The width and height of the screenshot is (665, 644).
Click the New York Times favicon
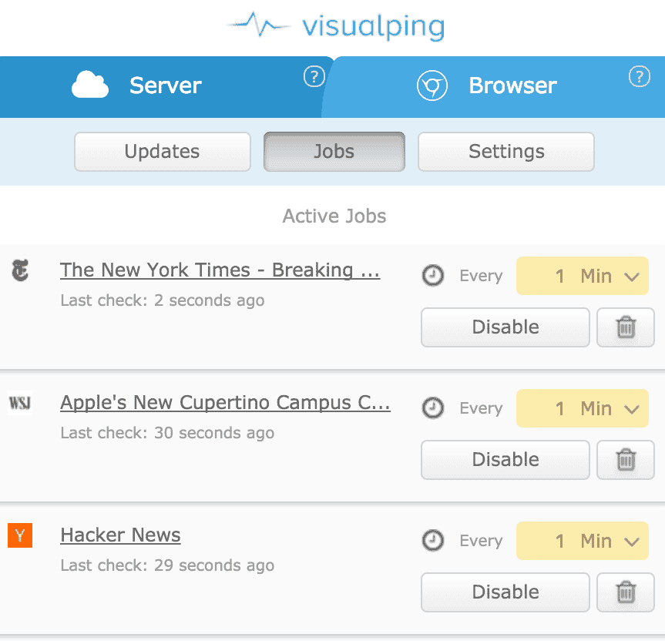[20, 270]
